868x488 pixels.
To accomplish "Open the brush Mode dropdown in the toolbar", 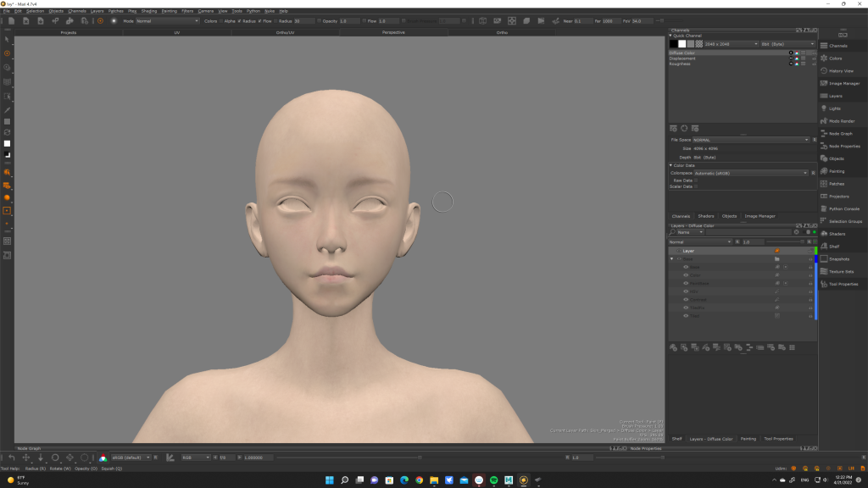I will [167, 20].
